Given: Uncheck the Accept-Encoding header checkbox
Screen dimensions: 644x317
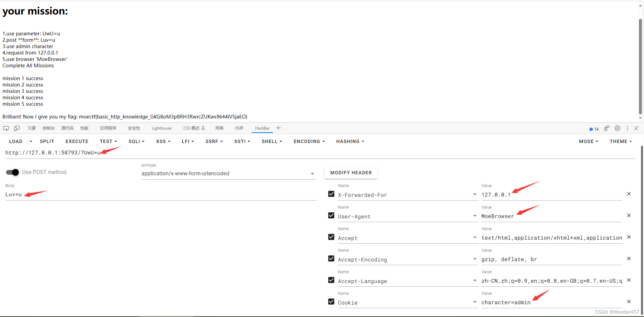Looking at the screenshot, I should (x=331, y=258).
